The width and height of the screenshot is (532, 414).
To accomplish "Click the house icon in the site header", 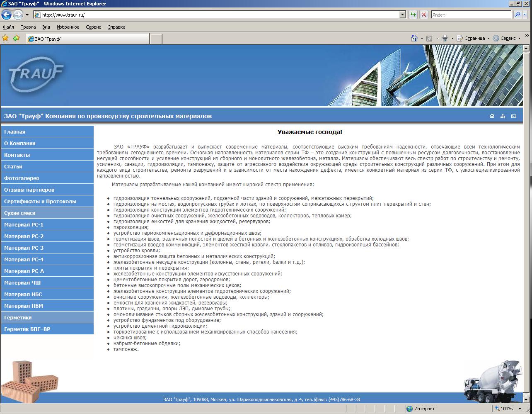I will coord(492,116).
